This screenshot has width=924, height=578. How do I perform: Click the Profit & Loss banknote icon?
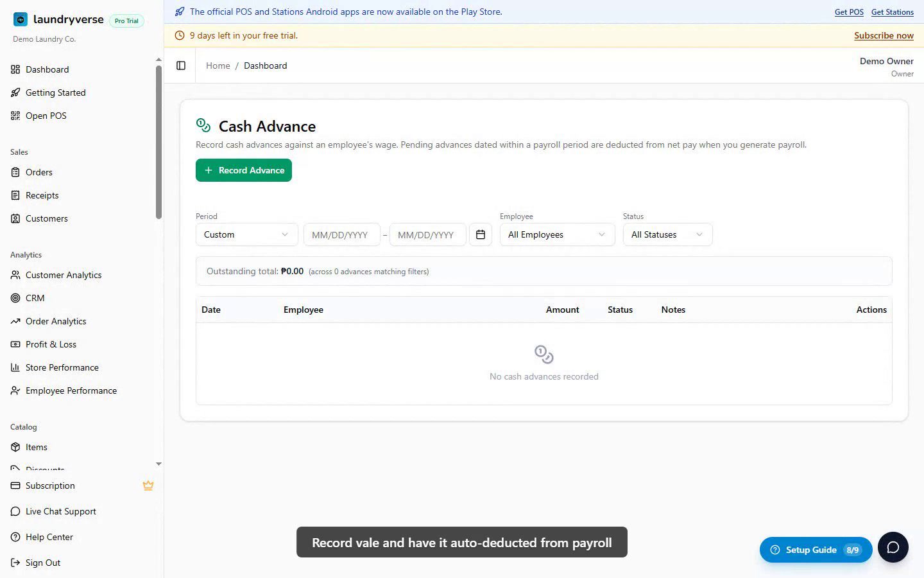pyautogui.click(x=15, y=344)
